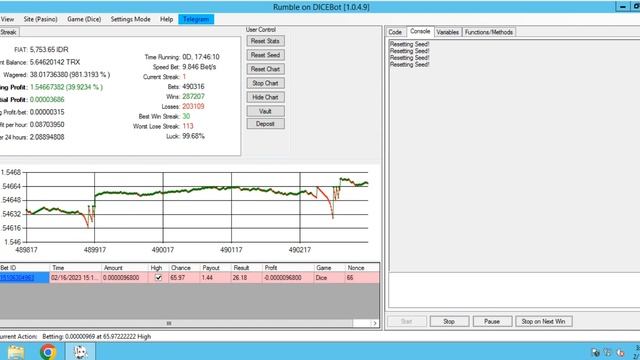Click the Time column header
This screenshot has height=360, width=640.
pyautogui.click(x=76, y=268)
